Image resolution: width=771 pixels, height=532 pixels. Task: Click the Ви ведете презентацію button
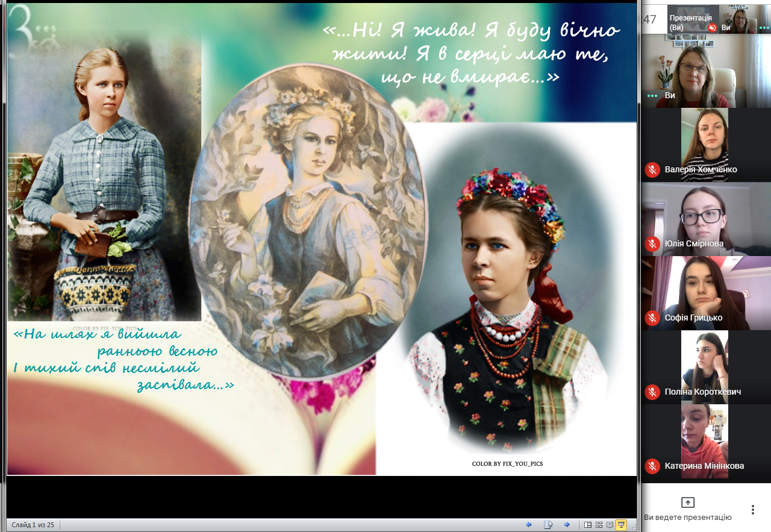[x=688, y=509]
